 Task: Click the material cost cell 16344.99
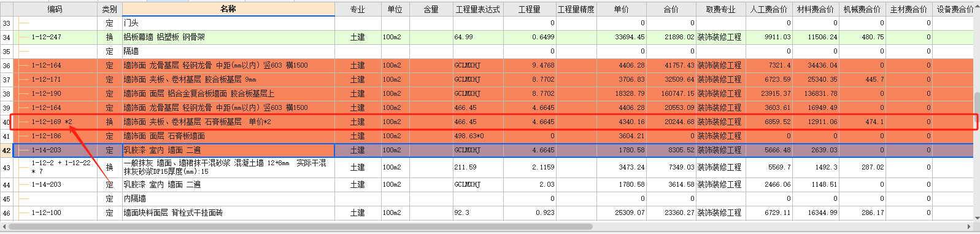tap(816, 213)
